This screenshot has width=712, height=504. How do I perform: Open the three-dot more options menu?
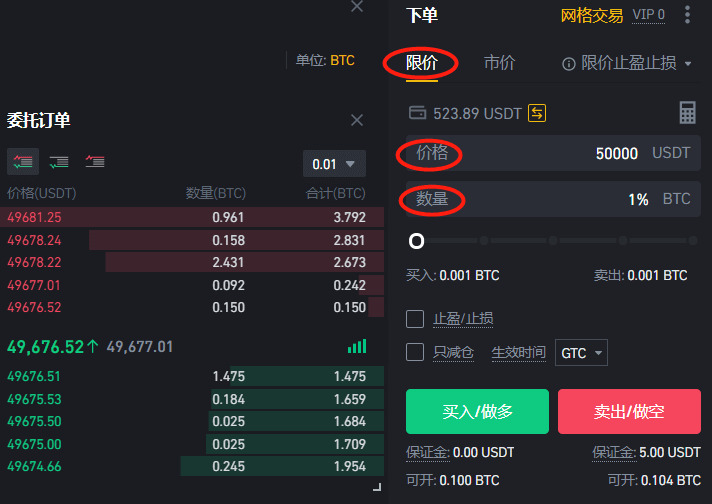click(687, 15)
